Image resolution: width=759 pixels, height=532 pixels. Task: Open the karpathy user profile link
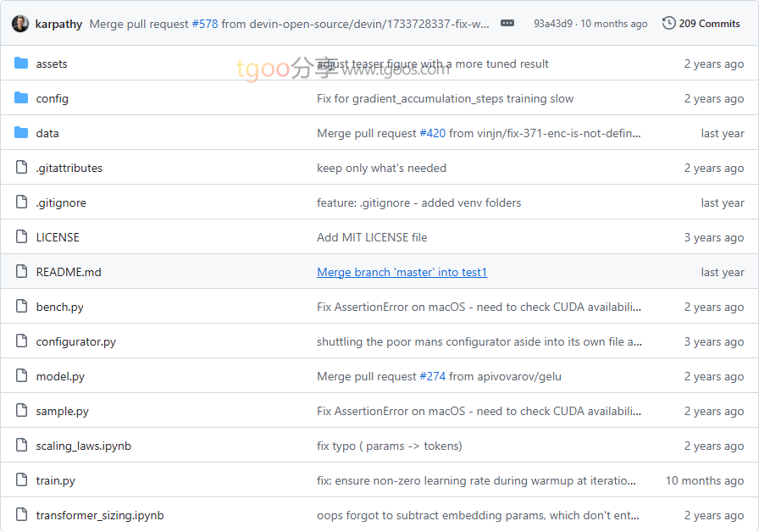click(x=59, y=24)
